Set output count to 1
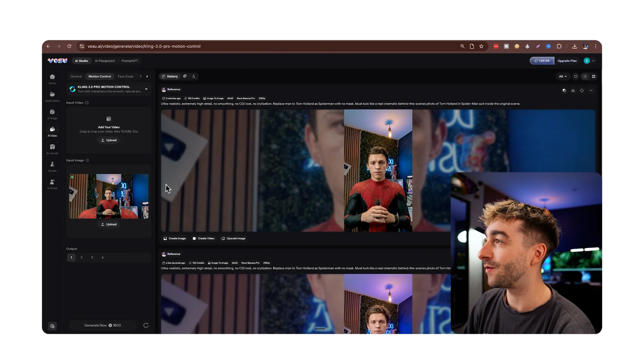The width and height of the screenshot is (644, 362). [71, 258]
